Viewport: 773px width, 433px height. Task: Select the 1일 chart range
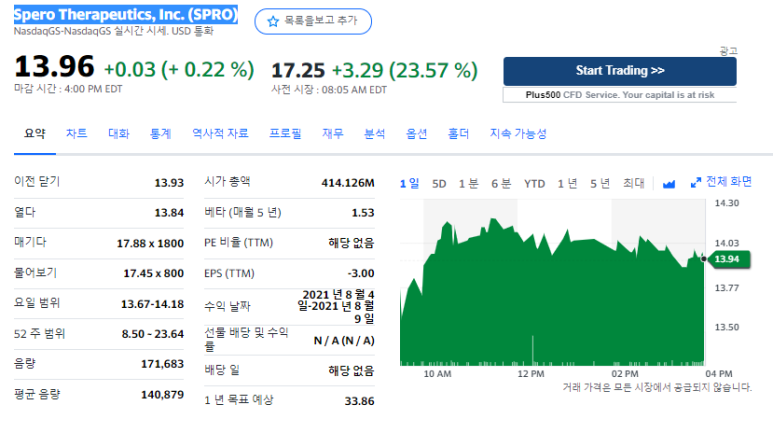409,184
